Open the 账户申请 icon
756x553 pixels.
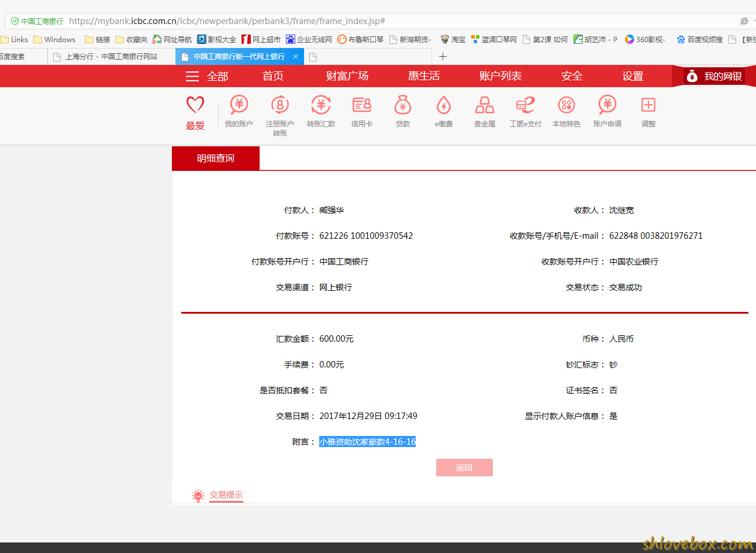(x=607, y=105)
